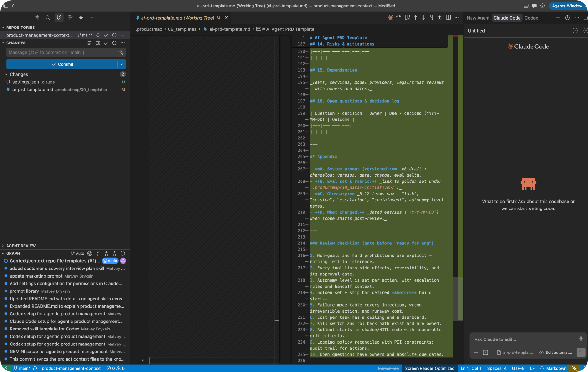Toggle whitespace pilcrow icon
The width and height of the screenshot is (588, 372).
[x=432, y=18]
